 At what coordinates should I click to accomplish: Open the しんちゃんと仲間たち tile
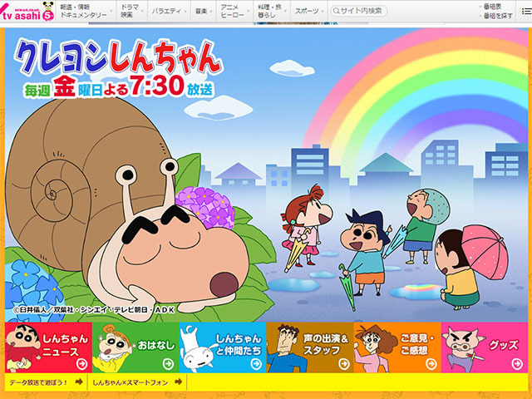tap(223, 347)
